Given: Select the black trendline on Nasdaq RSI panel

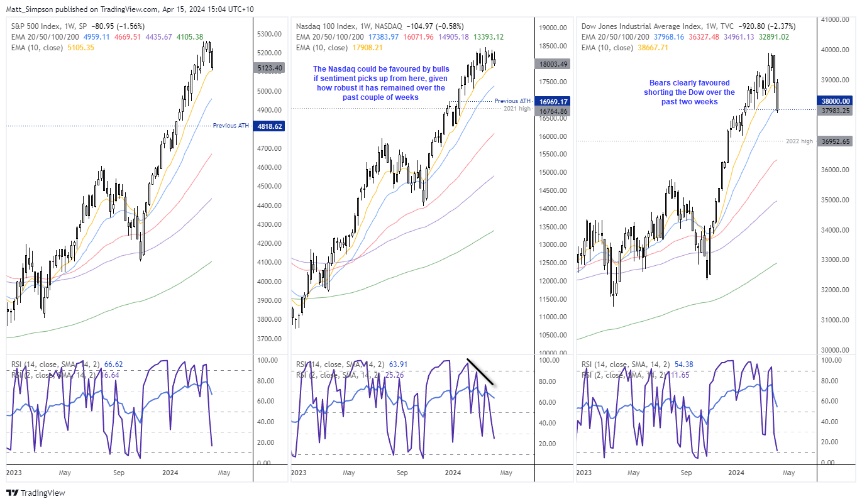Looking at the screenshot, I should [480, 371].
